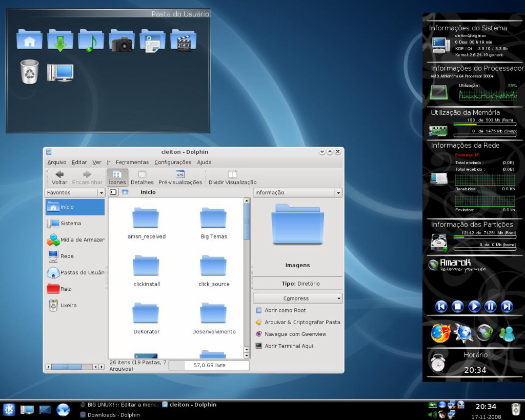Screen dimensions: 525x420
Task: Launch Firefox from the side panel
Action: (440, 333)
